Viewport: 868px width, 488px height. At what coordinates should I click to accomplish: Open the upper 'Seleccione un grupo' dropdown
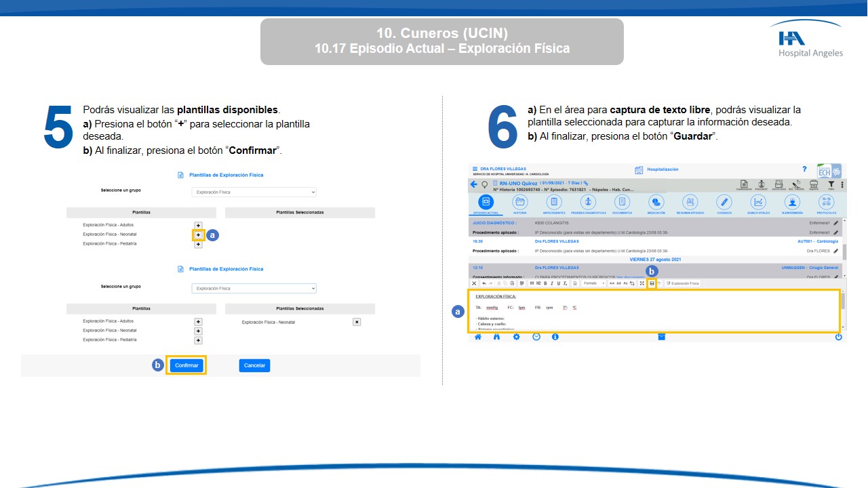(x=254, y=192)
